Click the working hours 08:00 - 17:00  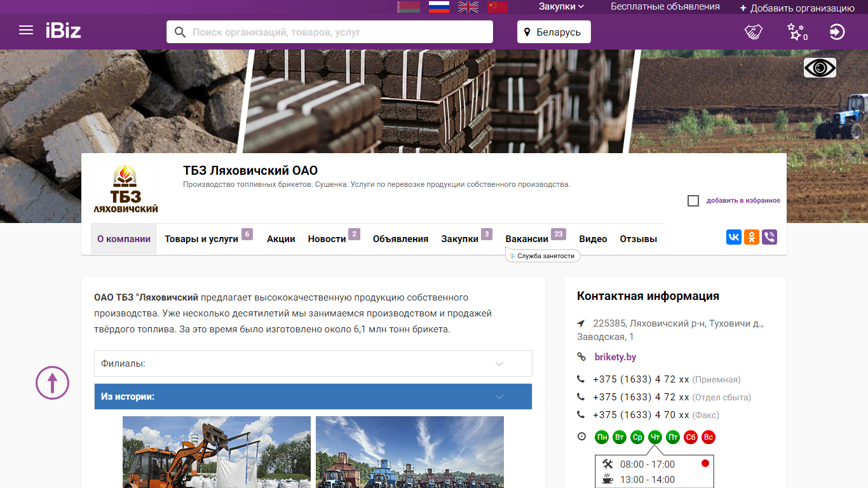pos(648,464)
